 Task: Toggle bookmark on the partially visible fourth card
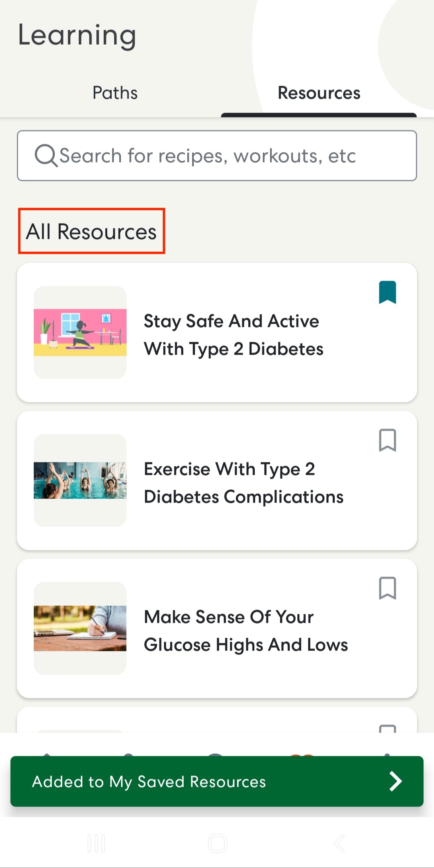[x=387, y=728]
